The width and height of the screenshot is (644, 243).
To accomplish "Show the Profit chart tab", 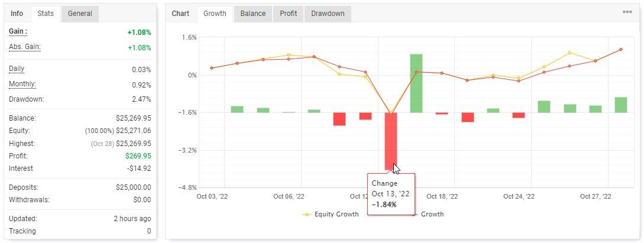I will pos(289,14).
